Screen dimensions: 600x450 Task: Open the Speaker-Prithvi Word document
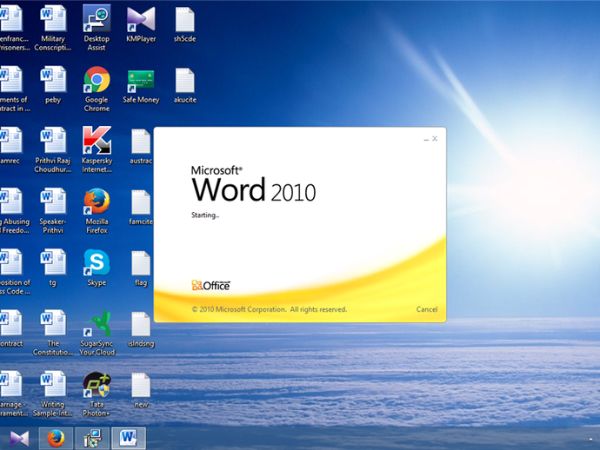[x=53, y=211]
